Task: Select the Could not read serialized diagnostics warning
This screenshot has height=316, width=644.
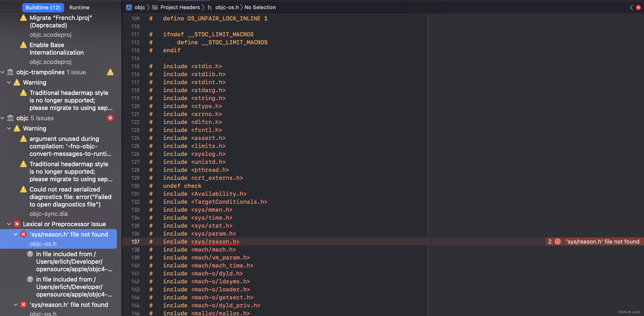Action: 70,197
